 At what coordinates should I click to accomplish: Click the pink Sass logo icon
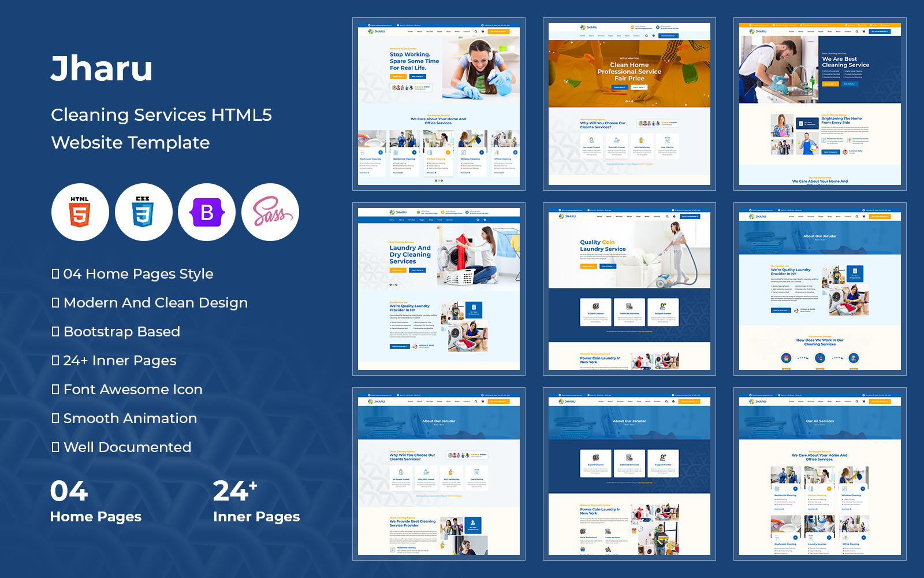click(270, 212)
